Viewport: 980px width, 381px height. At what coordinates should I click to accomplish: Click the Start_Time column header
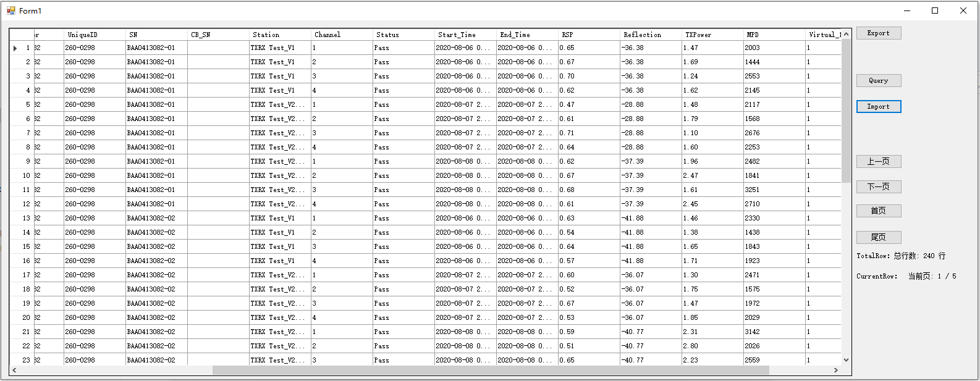click(466, 35)
